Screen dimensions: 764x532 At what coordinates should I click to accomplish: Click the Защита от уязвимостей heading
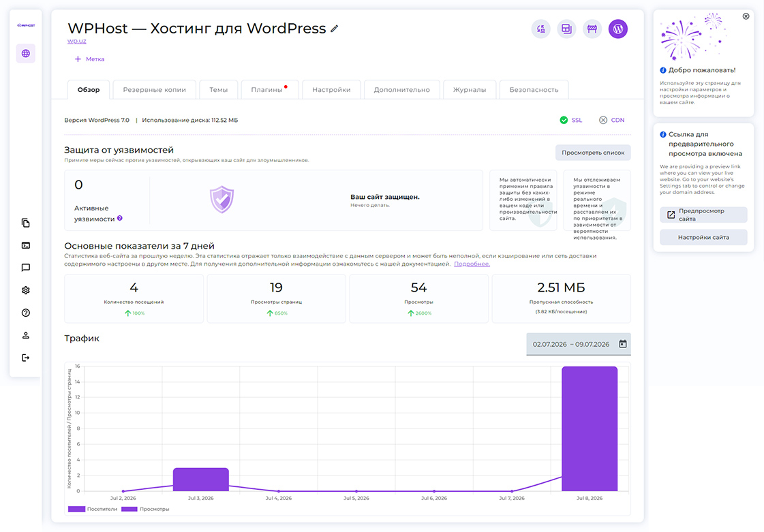(x=119, y=150)
